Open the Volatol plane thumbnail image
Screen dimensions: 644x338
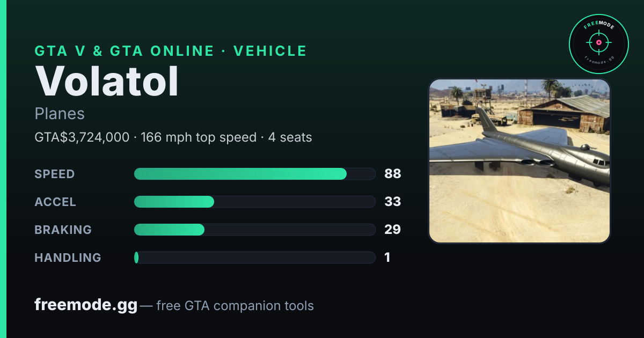click(x=519, y=161)
